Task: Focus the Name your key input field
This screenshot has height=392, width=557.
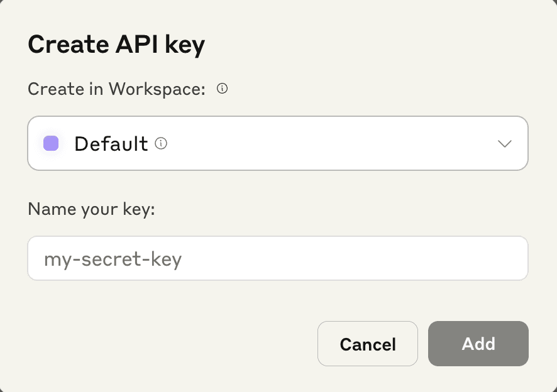Action: tap(277, 258)
